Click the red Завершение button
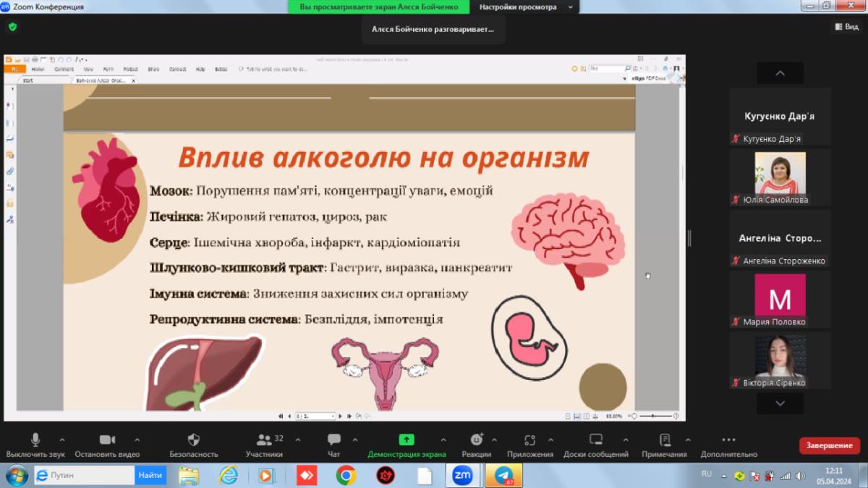The image size is (868, 488). [x=829, y=445]
